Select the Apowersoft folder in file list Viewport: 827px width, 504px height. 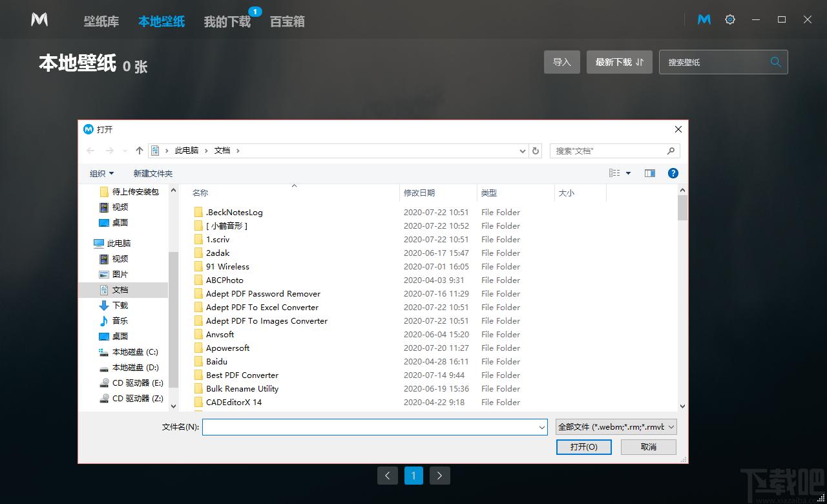pyautogui.click(x=227, y=348)
